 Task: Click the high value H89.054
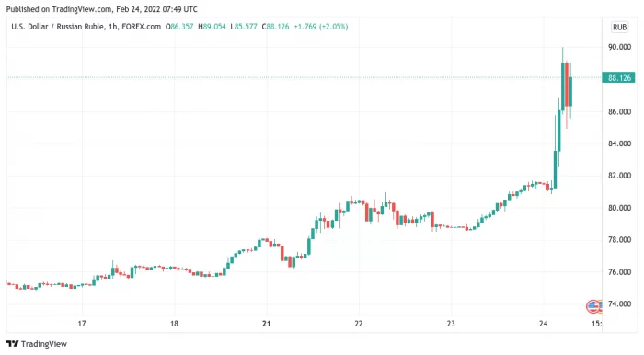212,27
